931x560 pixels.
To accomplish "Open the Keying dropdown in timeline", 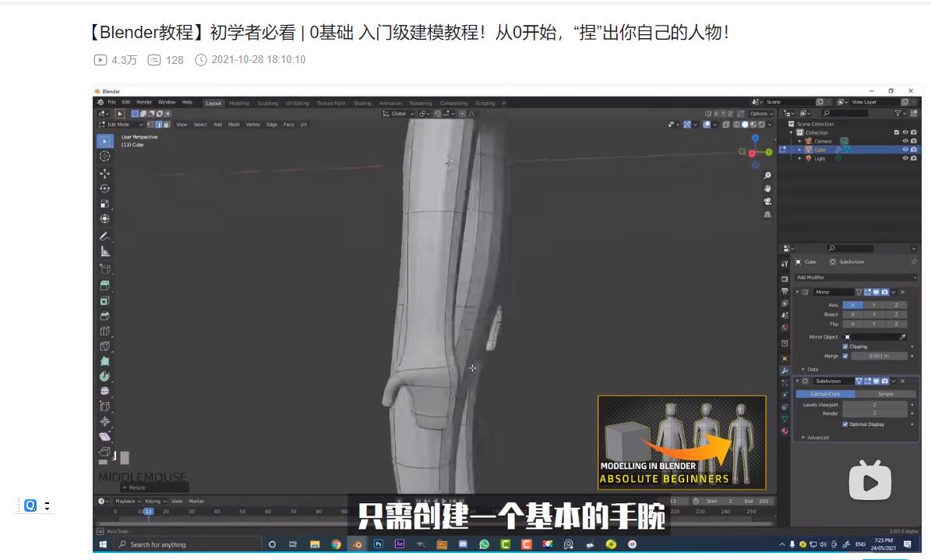I will pos(156,502).
